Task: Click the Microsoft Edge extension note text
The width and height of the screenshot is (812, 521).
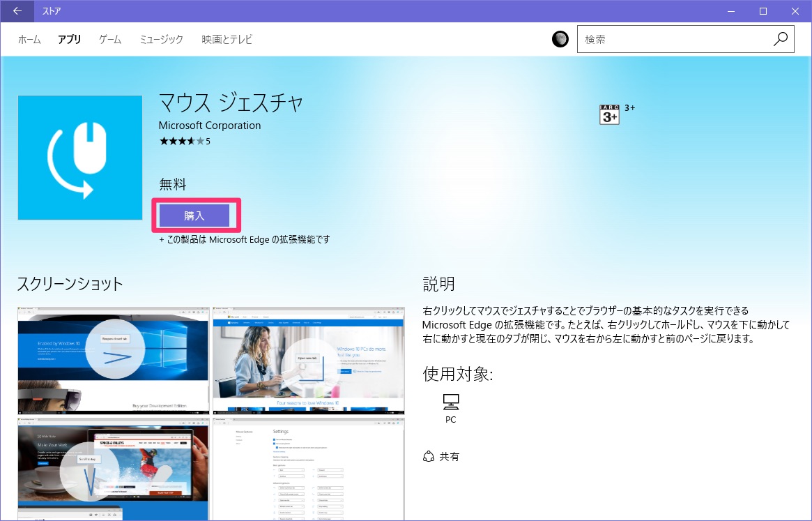Action: (245, 239)
